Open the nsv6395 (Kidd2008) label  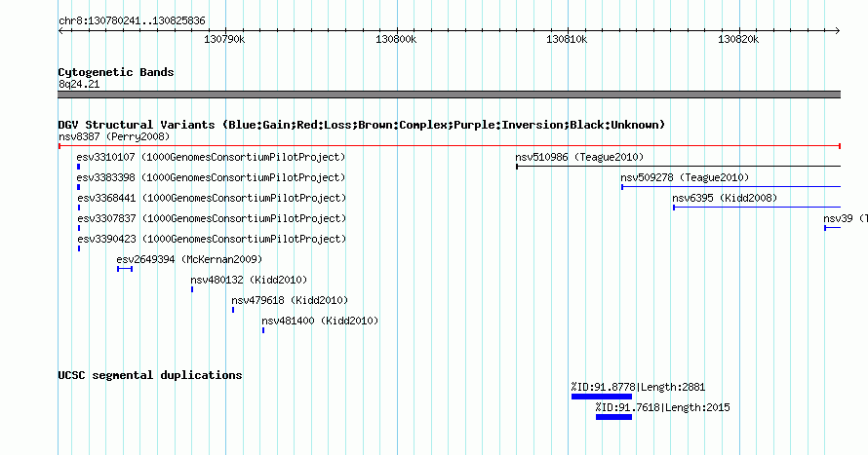pos(725,198)
